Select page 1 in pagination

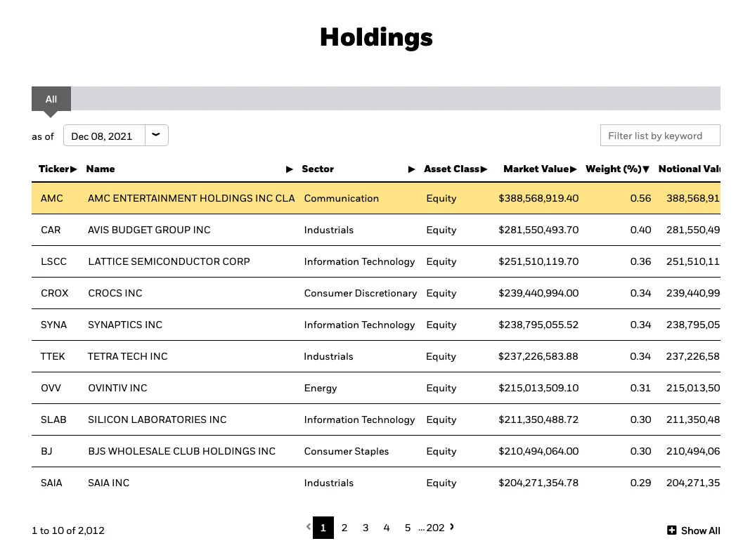click(323, 528)
